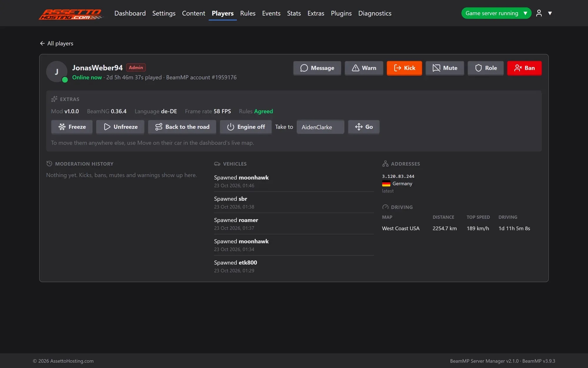Switch to the Content tab
The image size is (588, 368).
193,13
